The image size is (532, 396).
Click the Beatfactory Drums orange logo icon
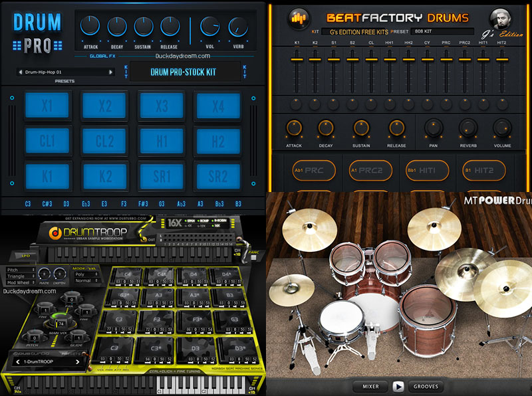point(299,18)
